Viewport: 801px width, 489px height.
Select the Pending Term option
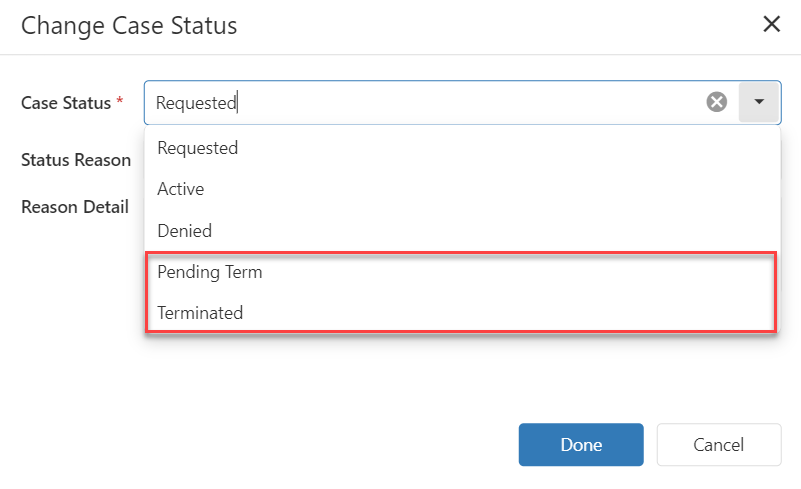pyautogui.click(x=210, y=272)
